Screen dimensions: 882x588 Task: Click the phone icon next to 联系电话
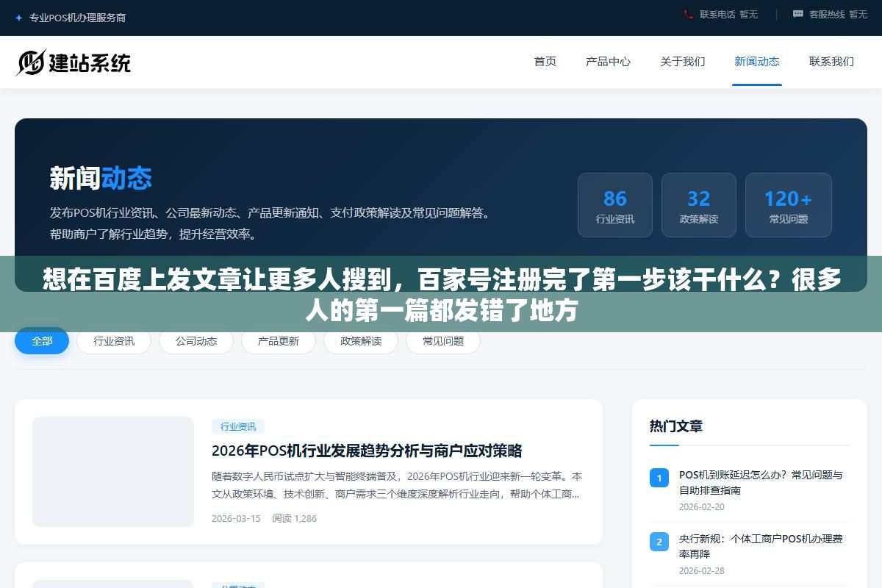coord(689,14)
